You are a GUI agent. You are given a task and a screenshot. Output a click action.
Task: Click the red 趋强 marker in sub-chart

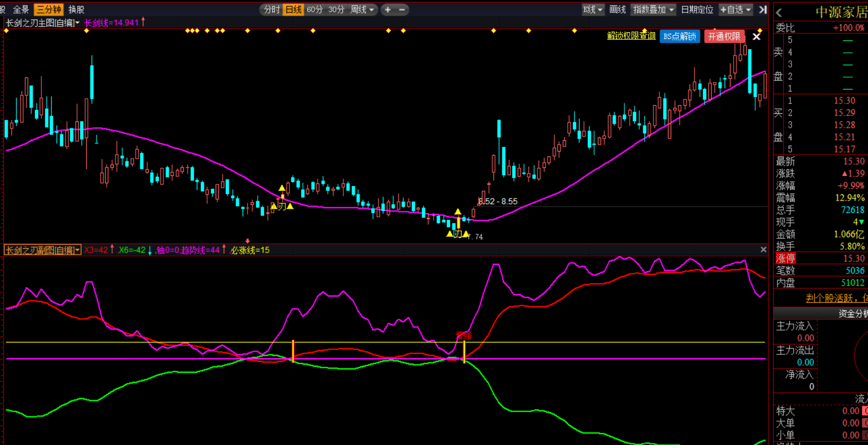[464, 336]
